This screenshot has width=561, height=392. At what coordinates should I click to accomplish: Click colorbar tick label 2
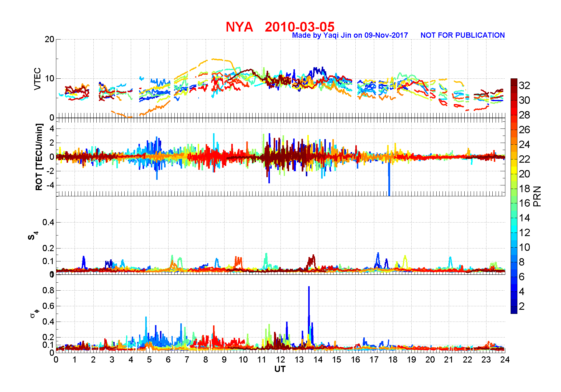click(x=522, y=306)
